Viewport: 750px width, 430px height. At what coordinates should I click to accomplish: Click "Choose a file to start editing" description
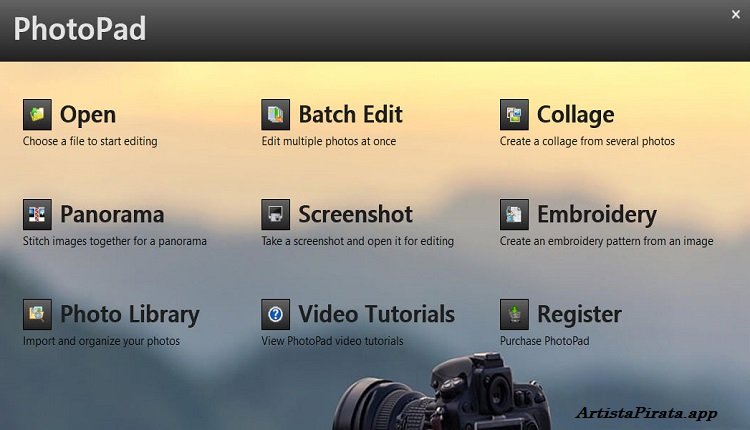(x=90, y=141)
